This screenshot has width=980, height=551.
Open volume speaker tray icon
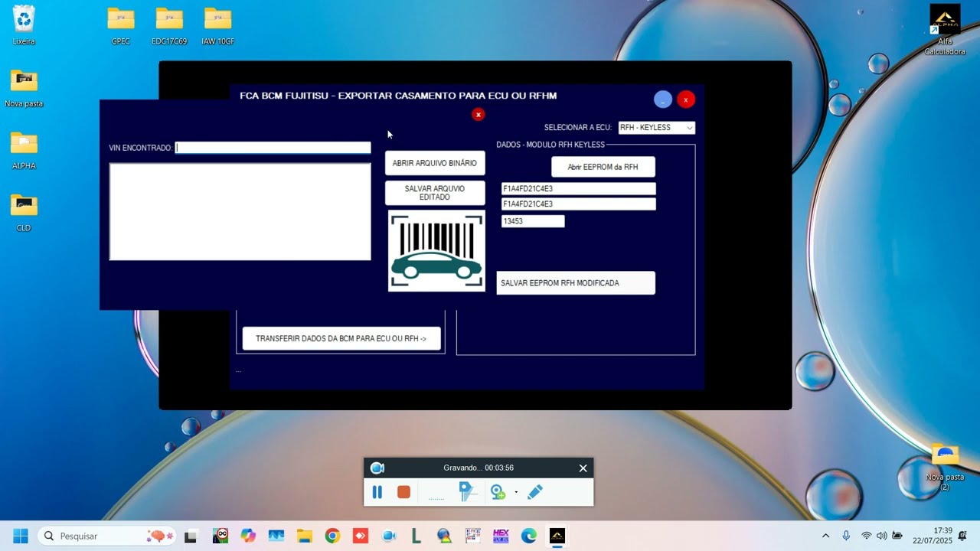(x=882, y=536)
